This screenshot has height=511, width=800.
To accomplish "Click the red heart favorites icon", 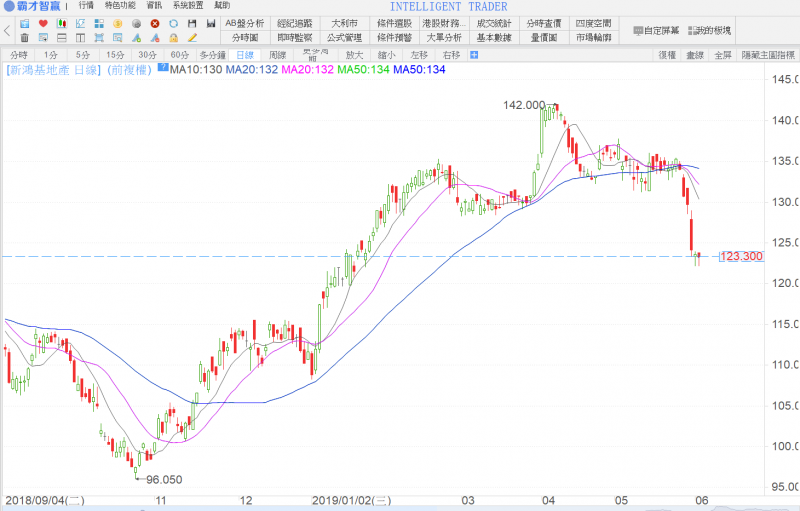I will pos(43,23).
